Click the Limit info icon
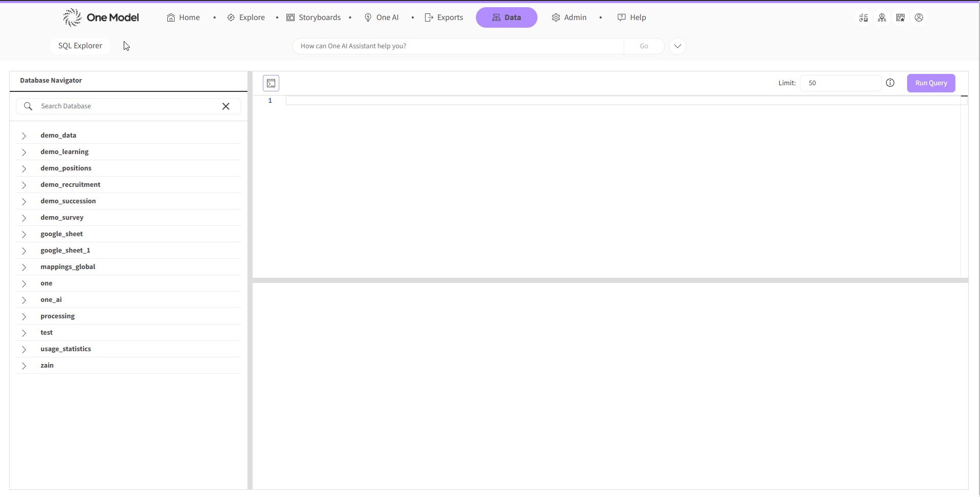 point(890,83)
